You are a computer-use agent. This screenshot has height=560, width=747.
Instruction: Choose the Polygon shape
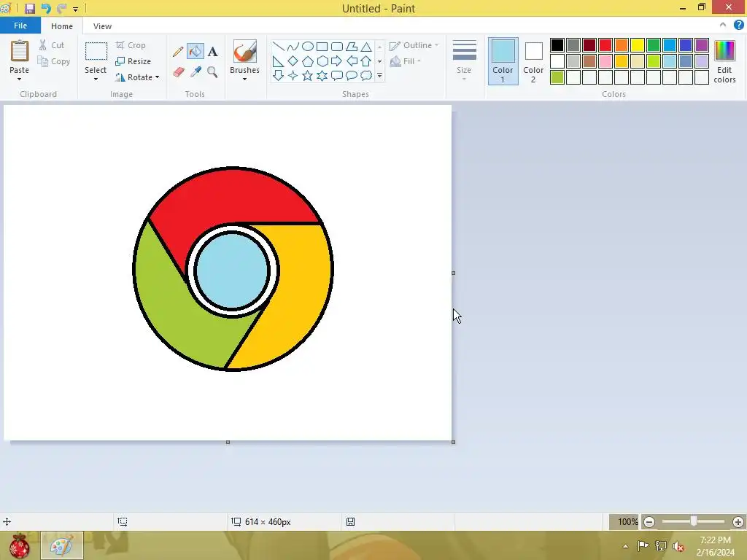(352, 46)
